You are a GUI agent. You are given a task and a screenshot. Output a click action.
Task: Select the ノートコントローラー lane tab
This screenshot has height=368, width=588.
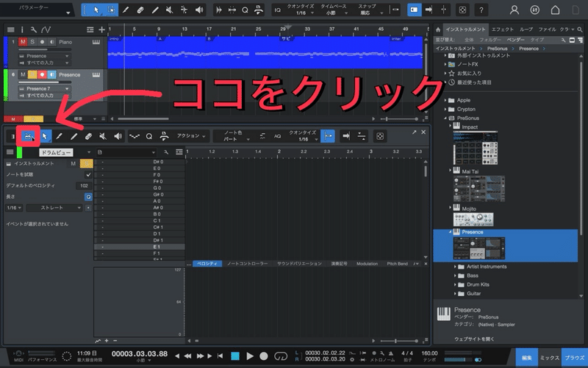coord(247,263)
